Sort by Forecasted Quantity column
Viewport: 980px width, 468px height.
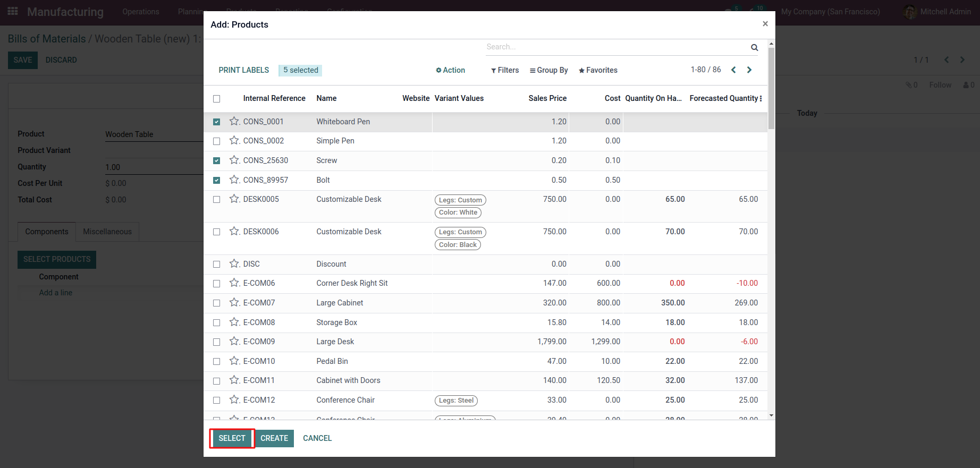724,98
